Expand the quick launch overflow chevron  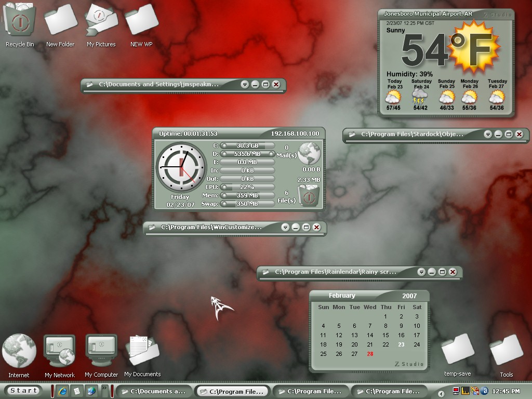click(x=104, y=388)
